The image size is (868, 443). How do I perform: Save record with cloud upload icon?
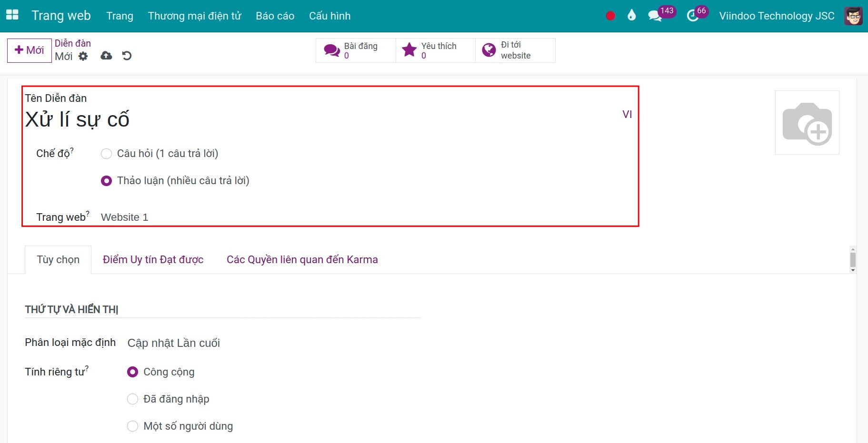107,56
